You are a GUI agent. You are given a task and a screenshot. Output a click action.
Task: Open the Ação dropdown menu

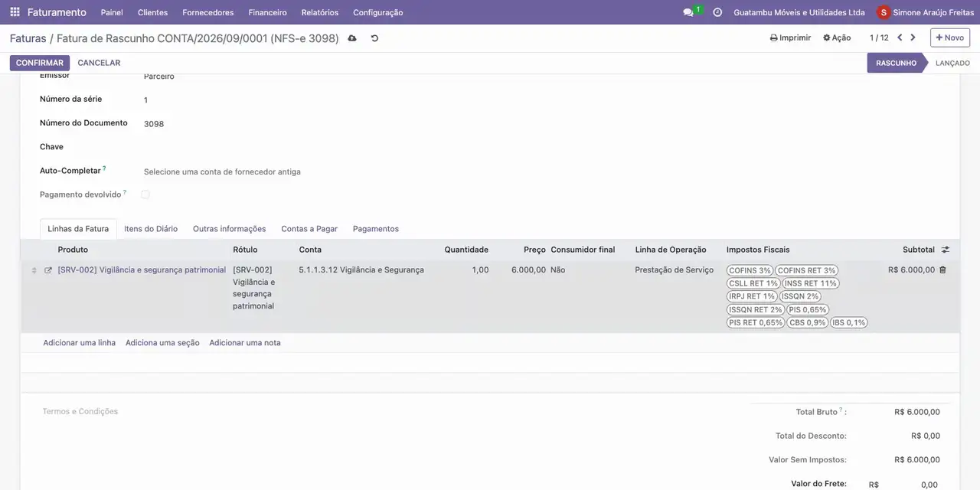tap(837, 38)
